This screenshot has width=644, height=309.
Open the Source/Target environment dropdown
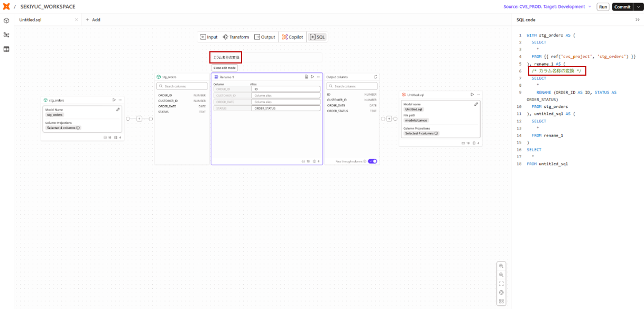tap(548, 7)
